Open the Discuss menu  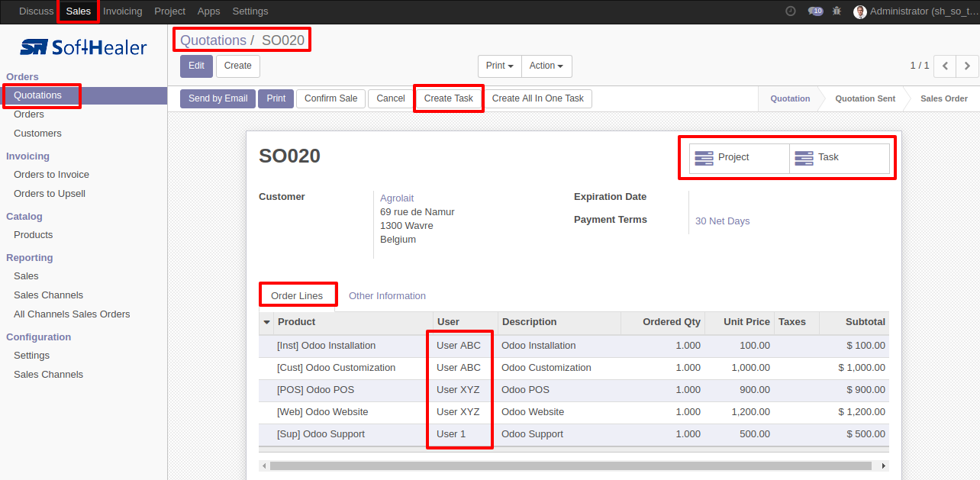coord(37,11)
